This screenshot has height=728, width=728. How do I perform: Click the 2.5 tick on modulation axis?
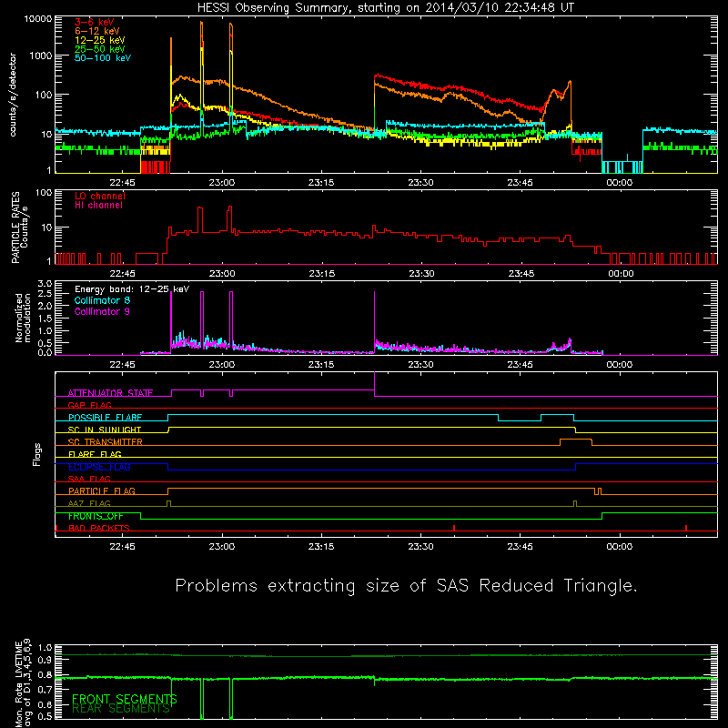click(45, 294)
